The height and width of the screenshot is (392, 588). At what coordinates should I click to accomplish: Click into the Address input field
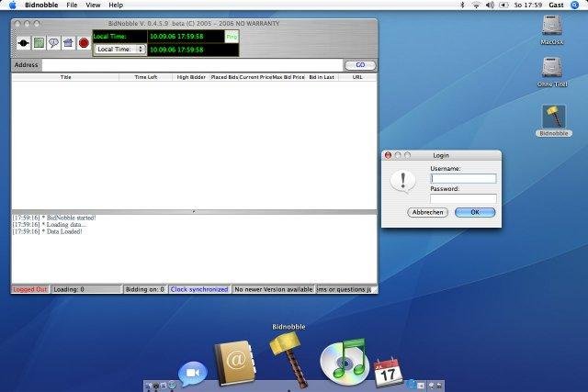[x=192, y=65]
